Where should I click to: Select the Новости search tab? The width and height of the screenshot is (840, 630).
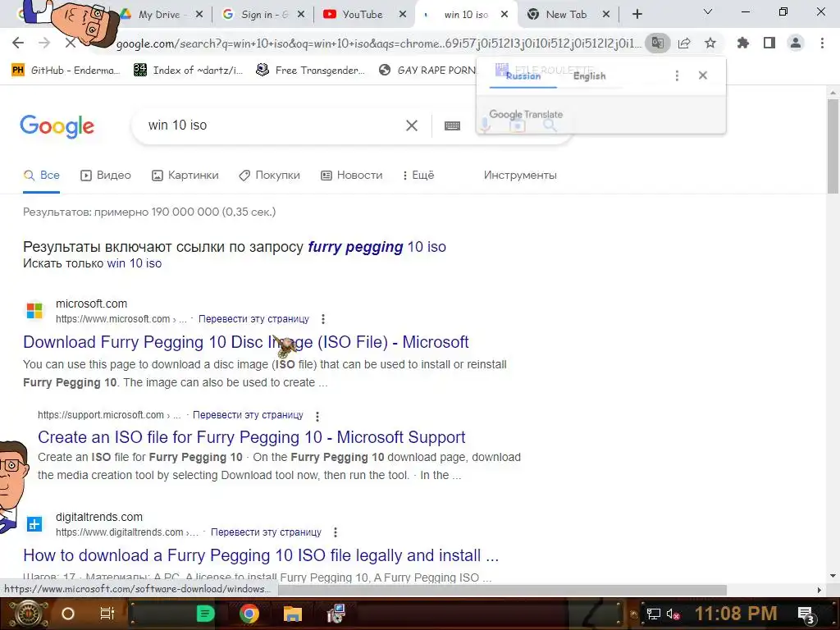[351, 176]
